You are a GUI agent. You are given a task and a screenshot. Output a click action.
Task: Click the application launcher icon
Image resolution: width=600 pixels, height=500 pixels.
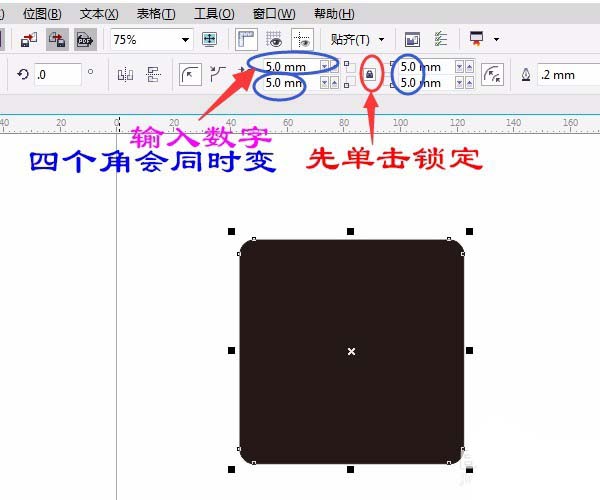coord(477,39)
